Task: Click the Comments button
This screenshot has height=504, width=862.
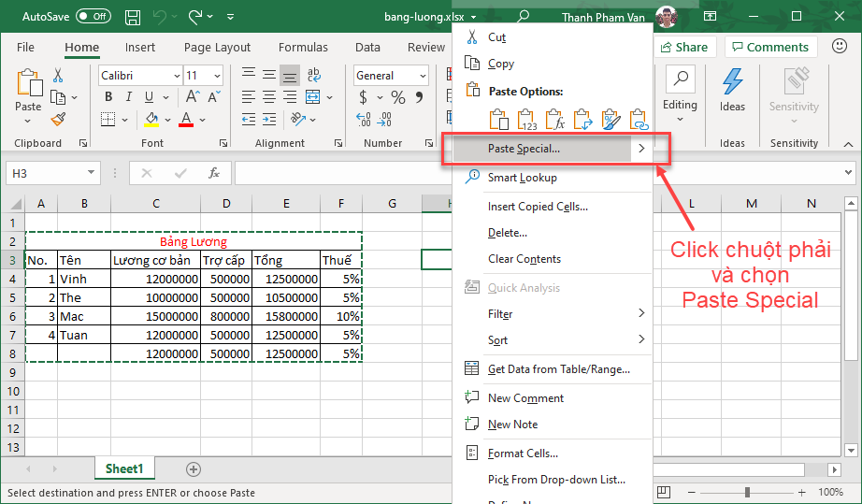Action: click(770, 48)
